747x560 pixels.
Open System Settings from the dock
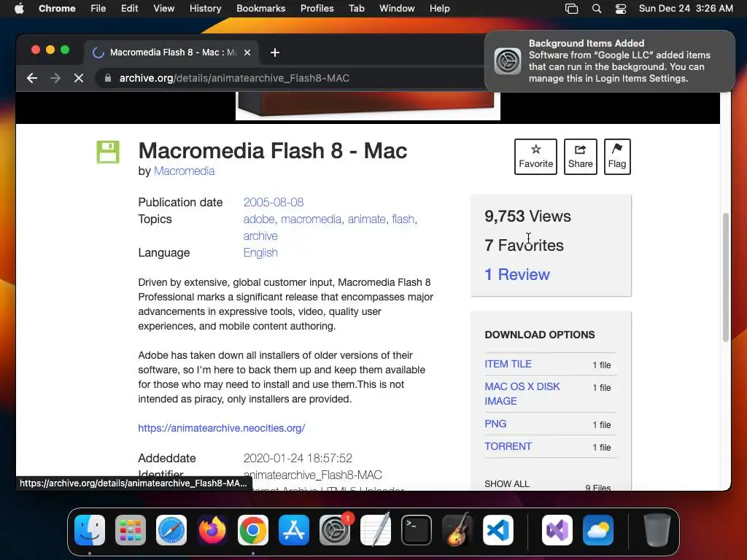335,530
